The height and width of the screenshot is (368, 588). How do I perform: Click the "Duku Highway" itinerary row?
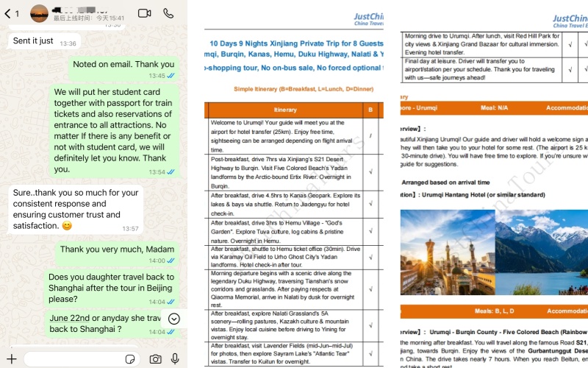pos(285,289)
